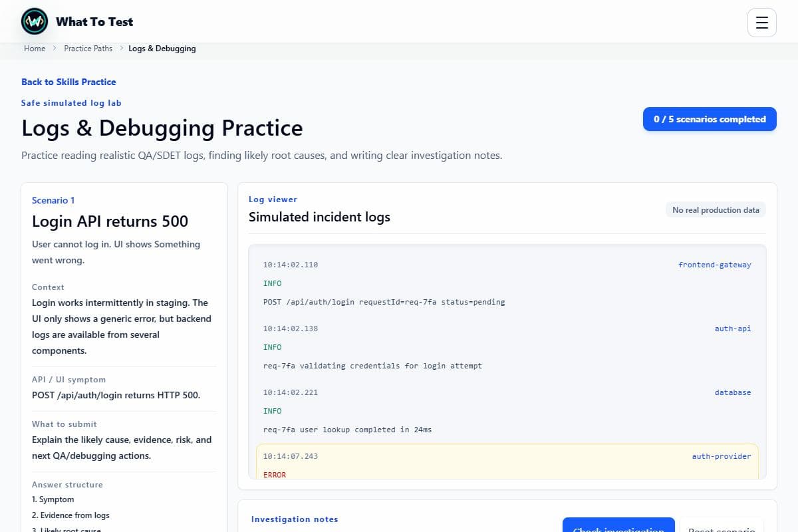Go Back to Skills Practice

tap(68, 82)
